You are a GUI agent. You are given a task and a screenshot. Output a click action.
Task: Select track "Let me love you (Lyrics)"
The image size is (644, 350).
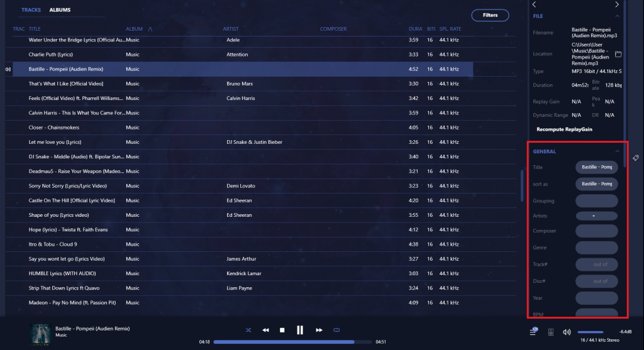pyautogui.click(x=260, y=142)
